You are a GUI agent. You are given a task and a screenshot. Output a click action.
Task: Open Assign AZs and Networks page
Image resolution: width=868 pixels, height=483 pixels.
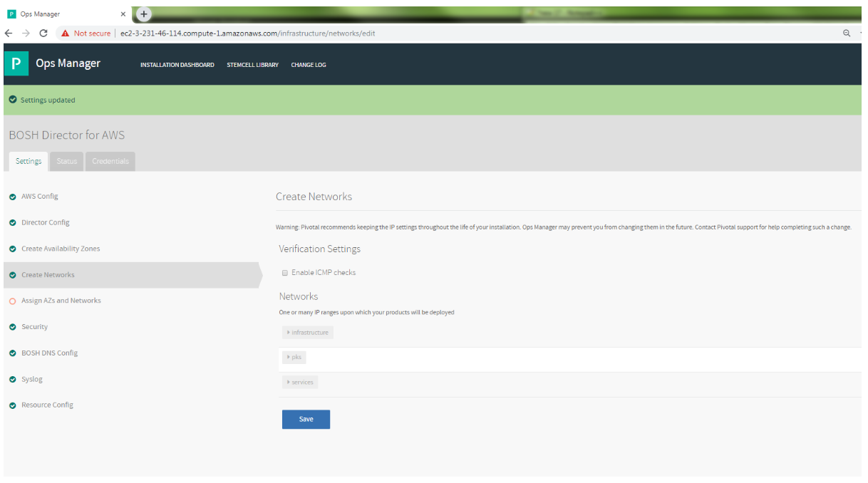pos(61,301)
